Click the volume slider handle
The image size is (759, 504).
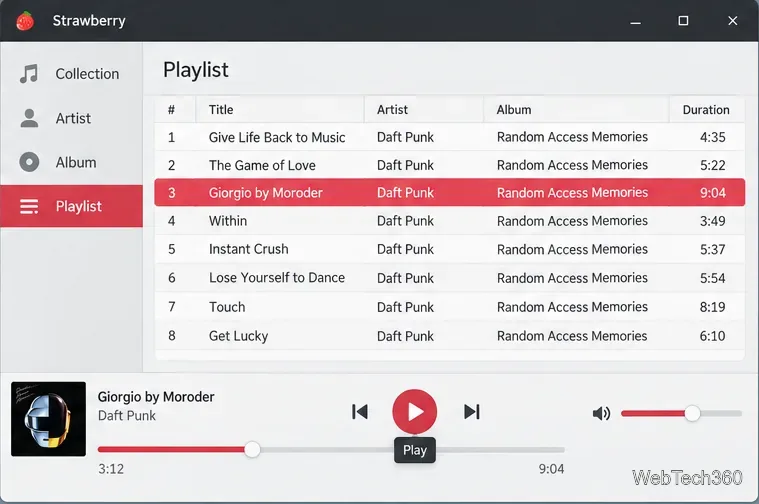[692, 413]
